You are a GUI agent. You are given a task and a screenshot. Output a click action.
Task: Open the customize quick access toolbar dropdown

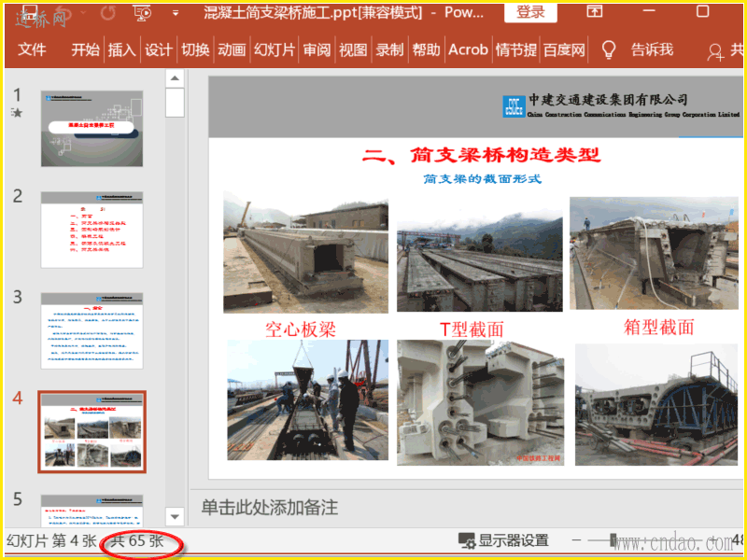[x=176, y=13]
